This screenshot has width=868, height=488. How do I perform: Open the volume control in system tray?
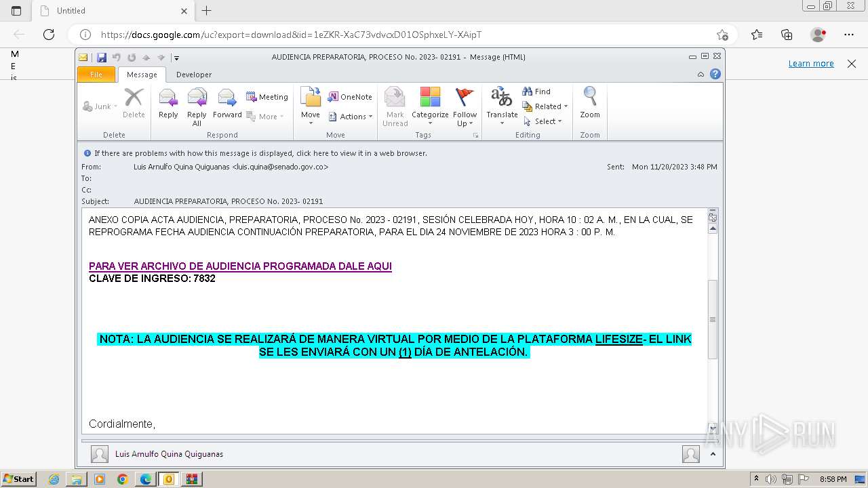(771, 479)
